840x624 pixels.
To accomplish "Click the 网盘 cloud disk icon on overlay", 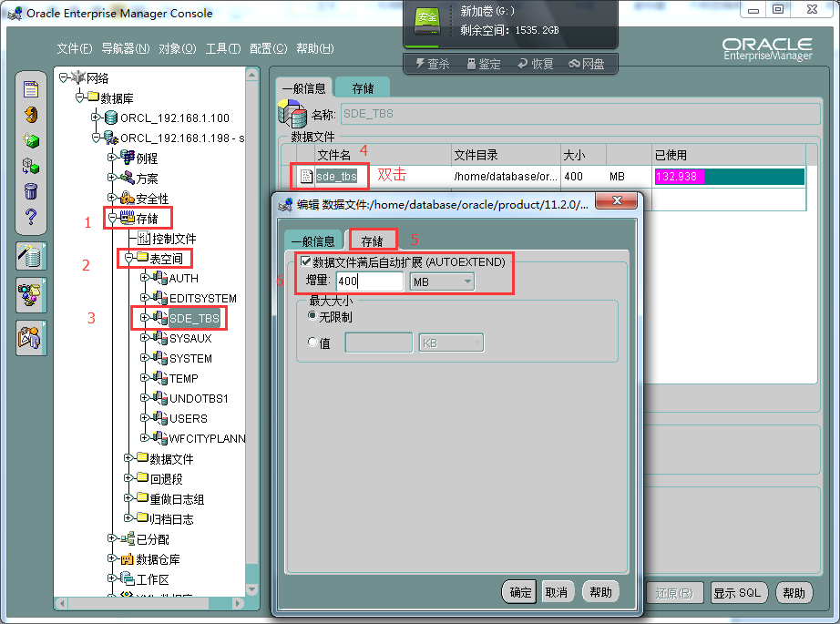I will coord(574,64).
